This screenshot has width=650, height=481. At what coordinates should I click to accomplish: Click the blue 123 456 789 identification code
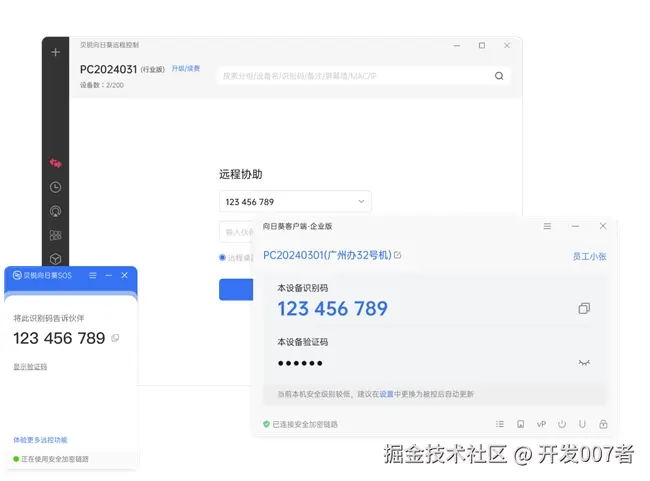[x=332, y=309]
